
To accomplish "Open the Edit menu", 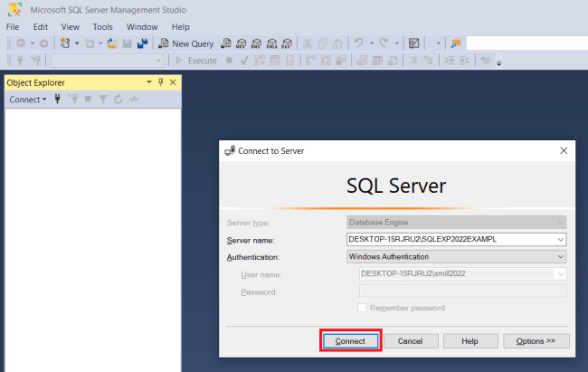I will (41, 27).
